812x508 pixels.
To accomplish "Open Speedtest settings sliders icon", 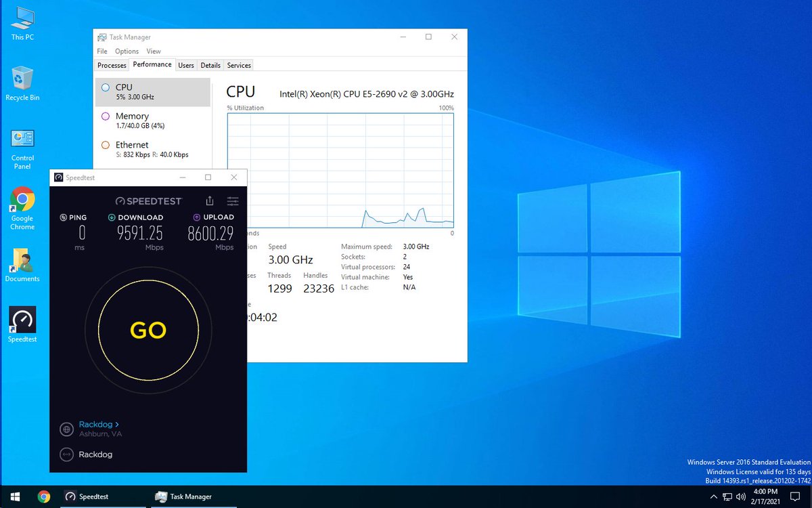I will click(233, 200).
